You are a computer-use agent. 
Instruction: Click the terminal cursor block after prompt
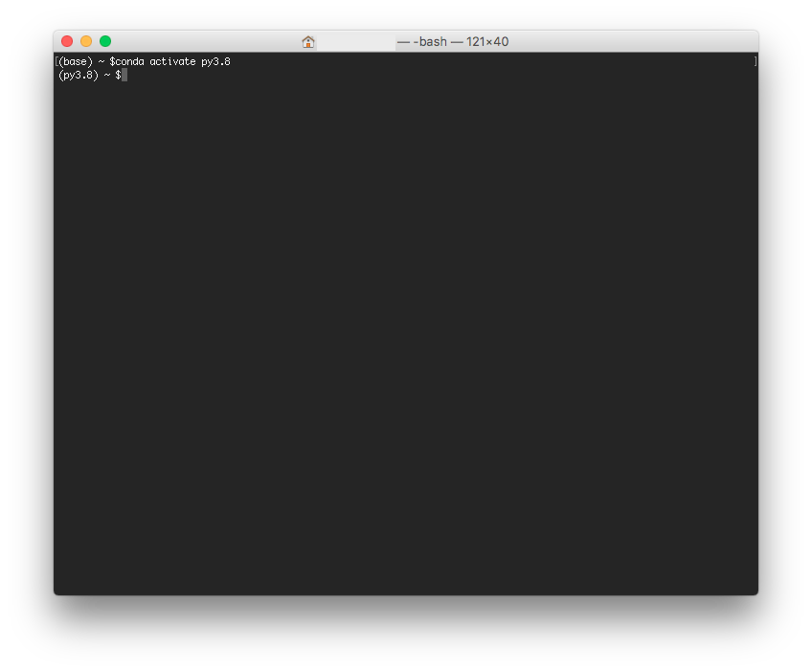(x=124, y=75)
